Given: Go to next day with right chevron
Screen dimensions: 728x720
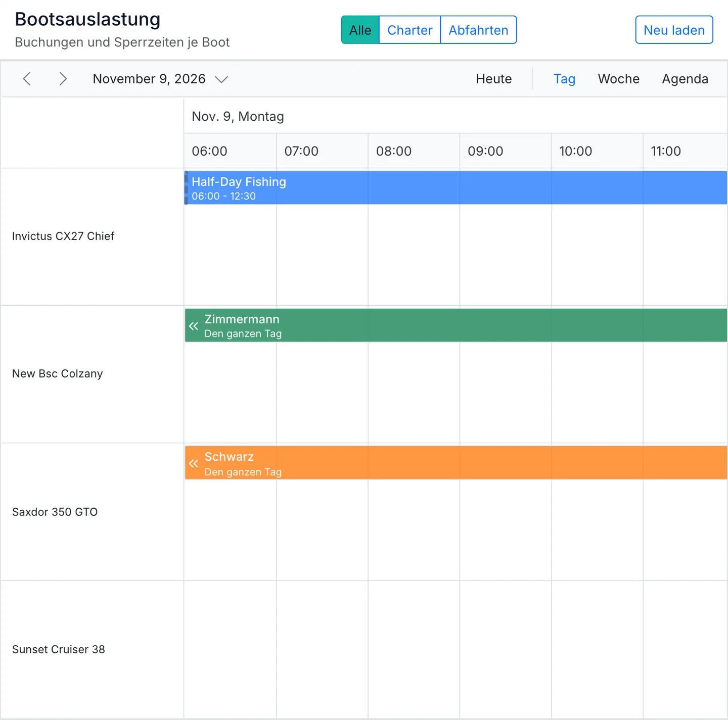Looking at the screenshot, I should tap(63, 79).
